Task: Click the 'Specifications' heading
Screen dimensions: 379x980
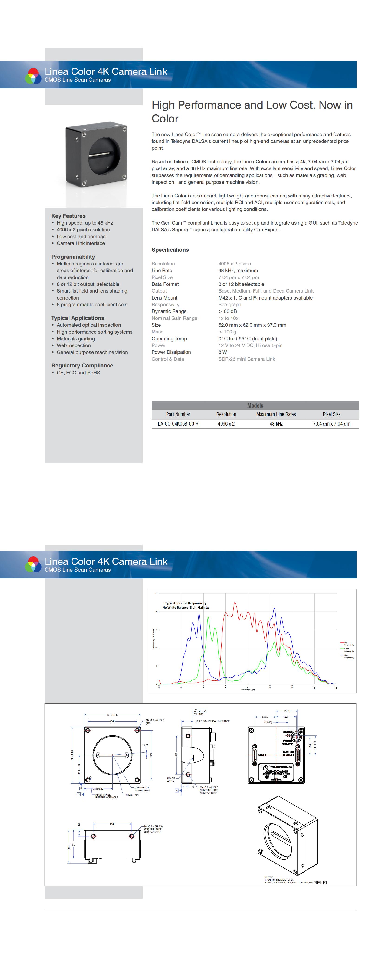Action: (x=170, y=250)
